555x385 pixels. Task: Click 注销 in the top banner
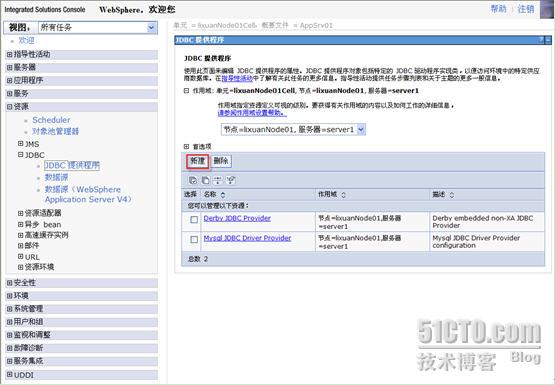click(526, 9)
